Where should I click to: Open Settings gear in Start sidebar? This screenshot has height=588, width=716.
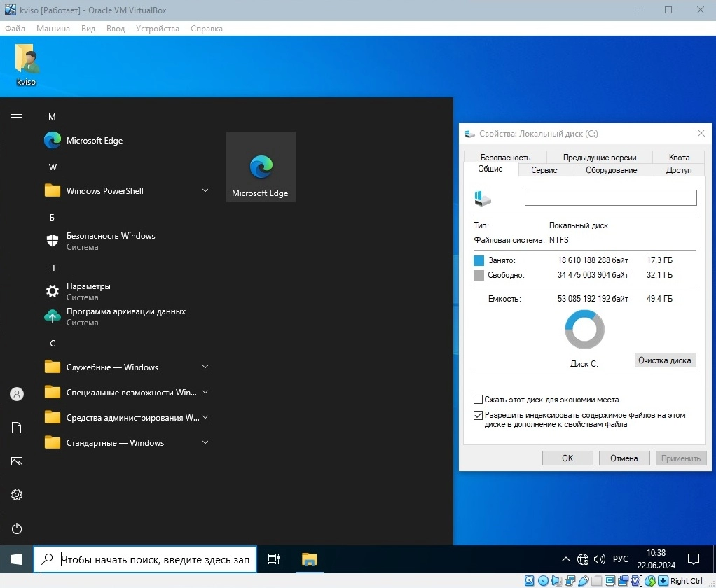(17, 495)
